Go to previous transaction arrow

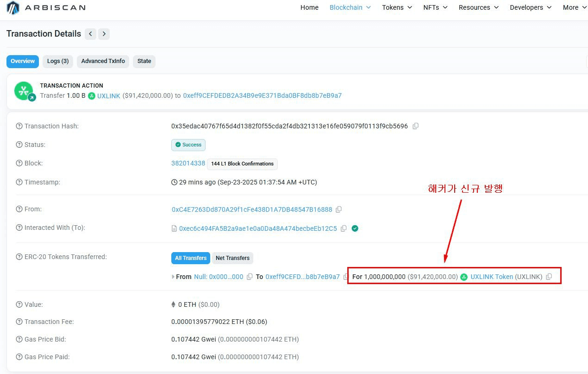point(91,34)
